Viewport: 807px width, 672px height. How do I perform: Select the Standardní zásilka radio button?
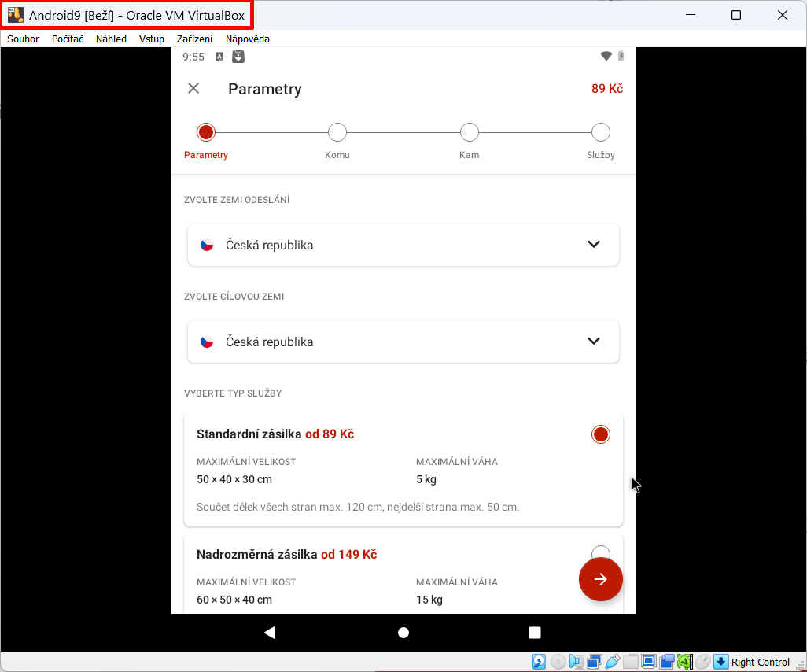pos(600,434)
